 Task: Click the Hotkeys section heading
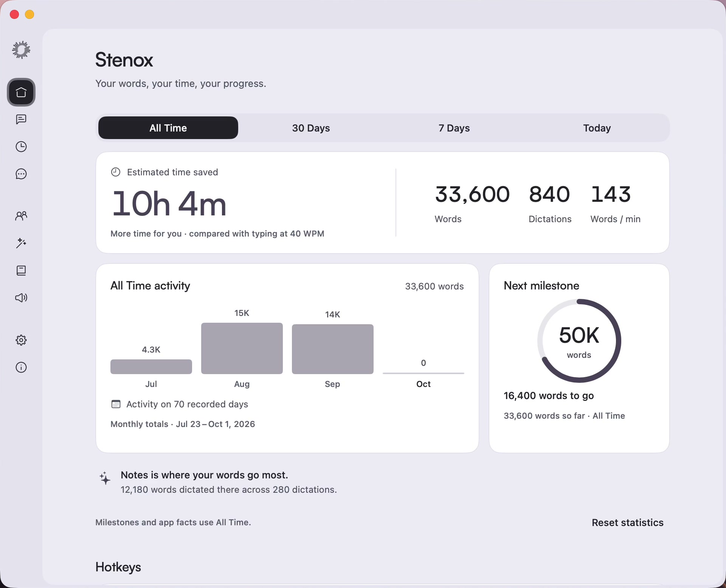[x=118, y=567]
